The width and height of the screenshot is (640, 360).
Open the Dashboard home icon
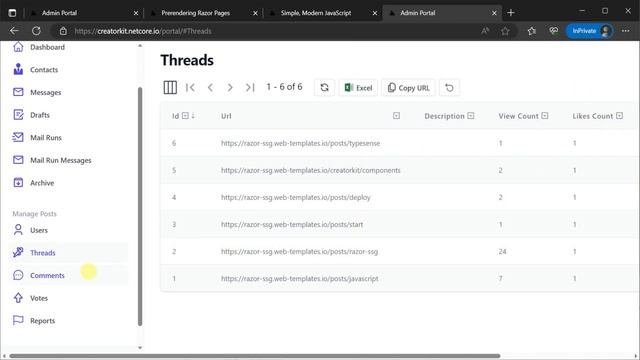pos(18,47)
